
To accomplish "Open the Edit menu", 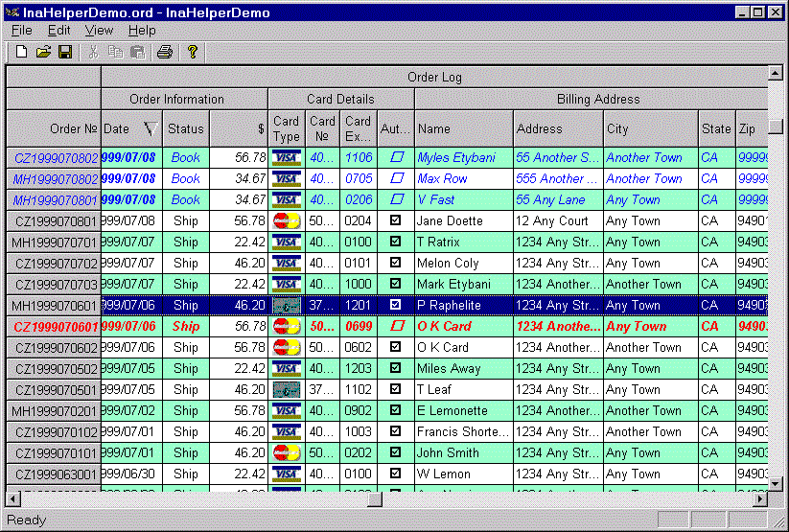I will (59, 31).
